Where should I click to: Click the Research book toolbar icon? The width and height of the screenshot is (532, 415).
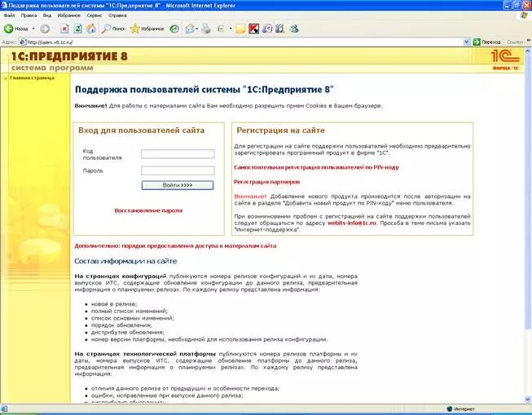tap(267, 29)
